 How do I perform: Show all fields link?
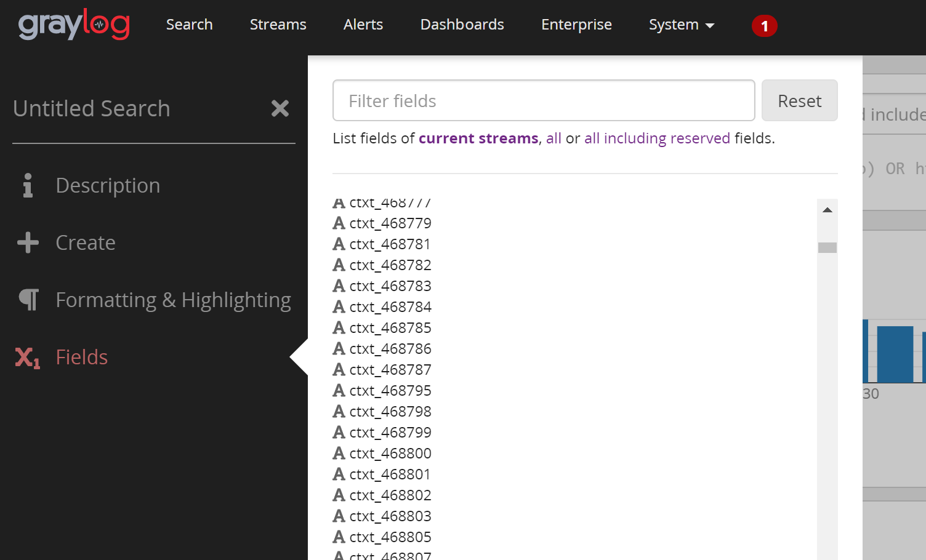pos(554,138)
